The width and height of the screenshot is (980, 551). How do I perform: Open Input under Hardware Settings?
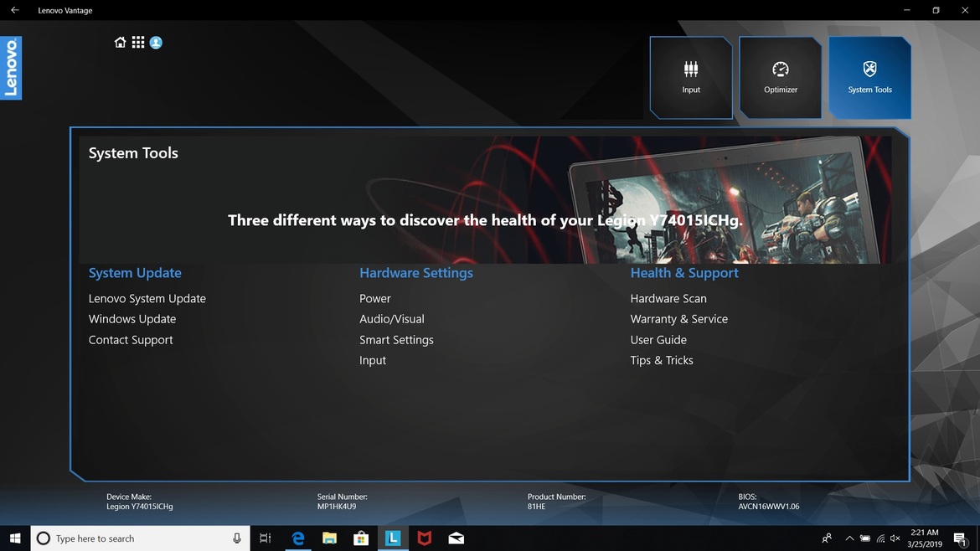coord(373,360)
